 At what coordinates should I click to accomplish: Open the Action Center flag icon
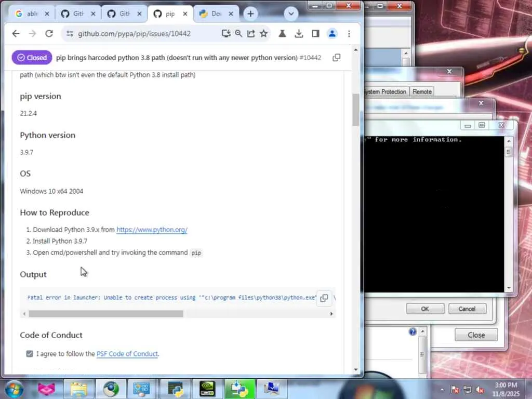pos(455,390)
